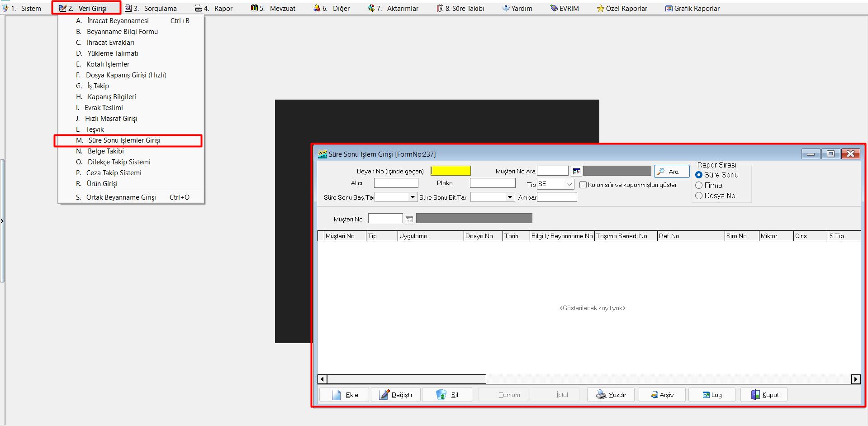
Task: Open the Log viewer button
Action: (x=711, y=395)
